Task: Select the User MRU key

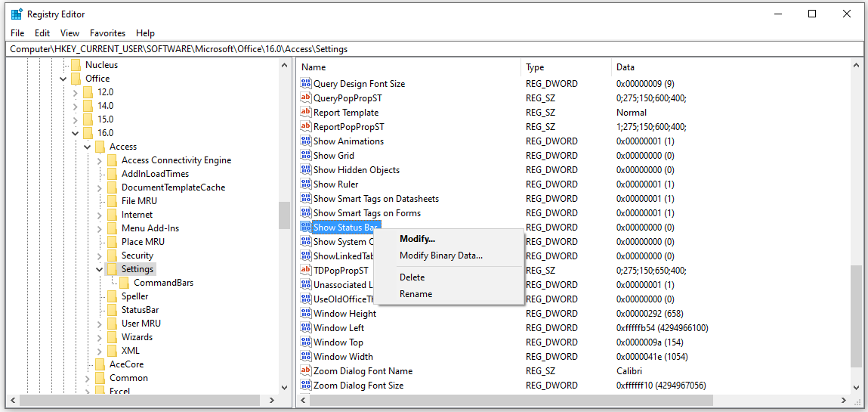Action: (141, 324)
